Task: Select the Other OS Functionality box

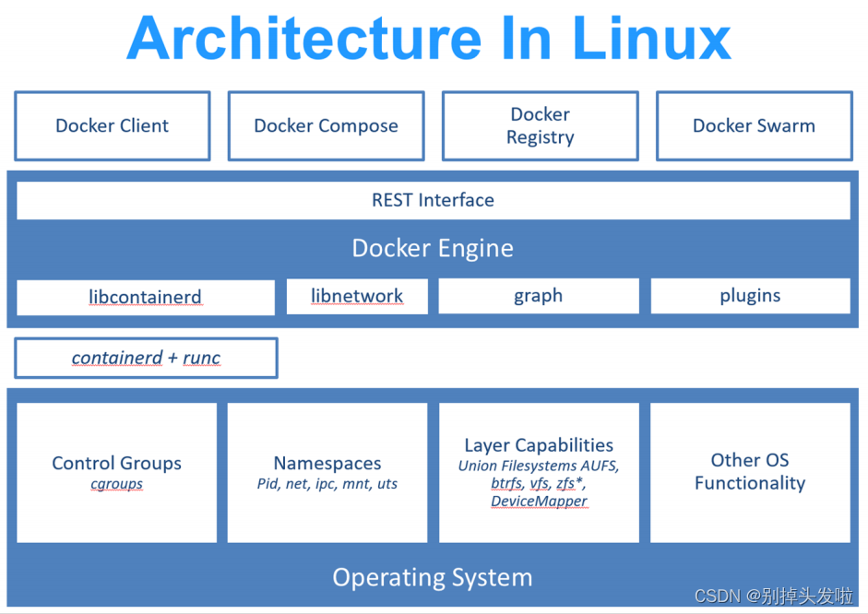Action: (x=750, y=472)
